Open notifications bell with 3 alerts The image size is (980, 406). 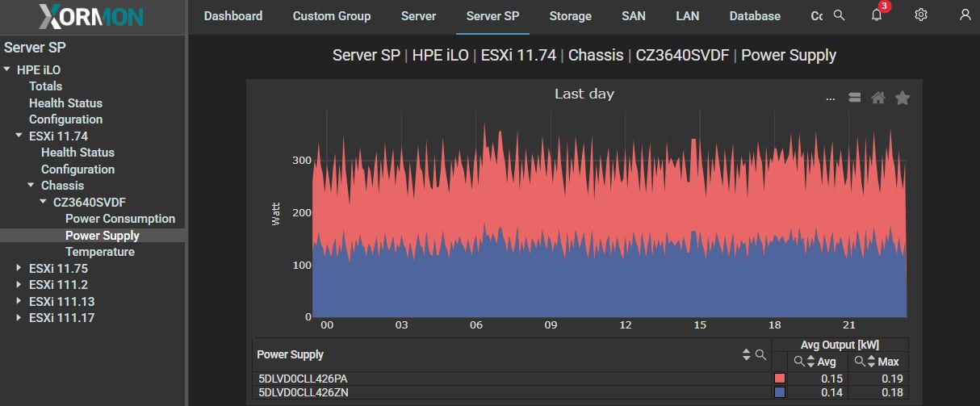(x=877, y=15)
